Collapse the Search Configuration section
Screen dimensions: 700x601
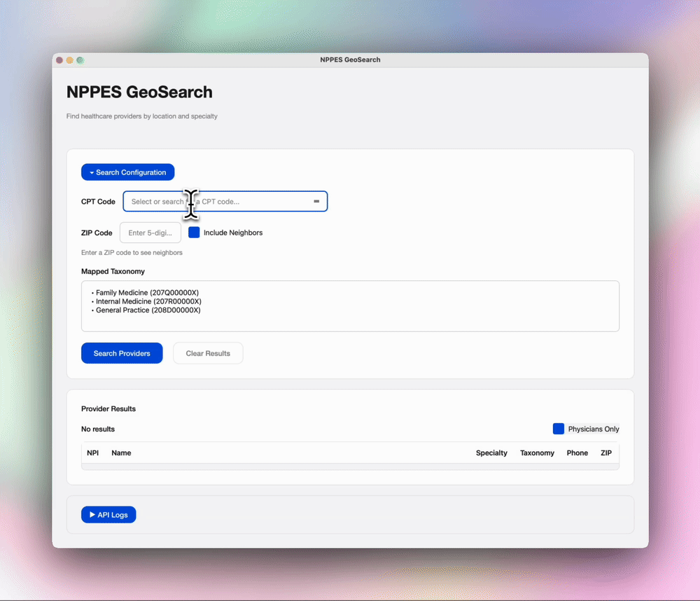[127, 172]
